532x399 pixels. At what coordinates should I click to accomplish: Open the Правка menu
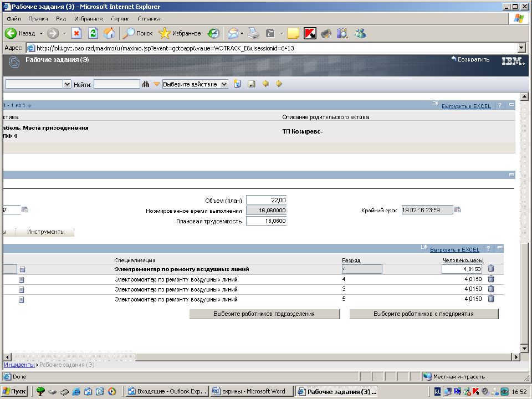[38, 19]
